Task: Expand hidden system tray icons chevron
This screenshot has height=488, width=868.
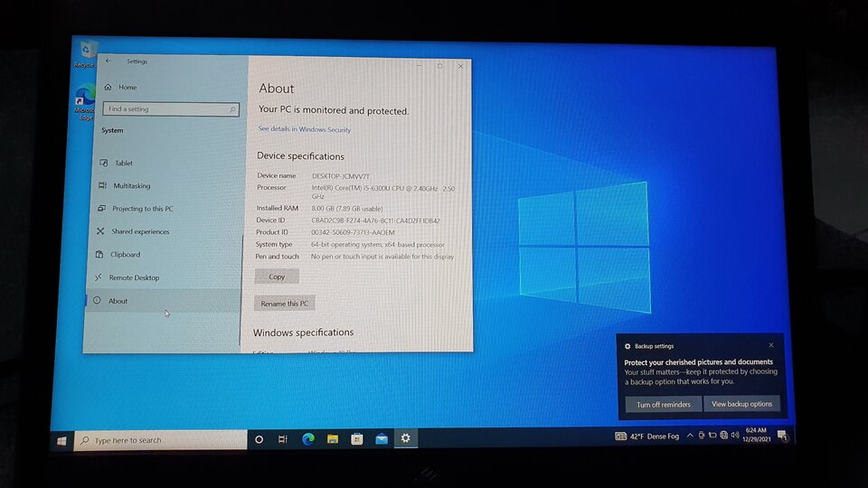Action: [x=690, y=436]
